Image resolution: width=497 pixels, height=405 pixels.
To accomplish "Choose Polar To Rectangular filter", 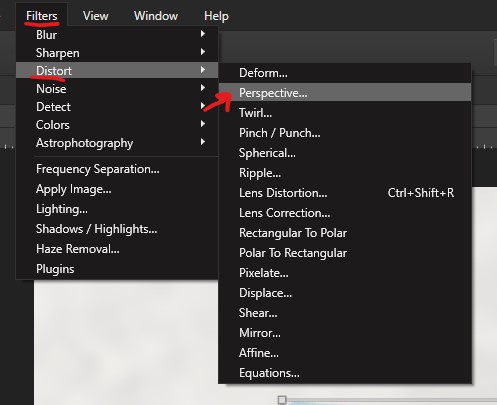I will pyautogui.click(x=345, y=253).
